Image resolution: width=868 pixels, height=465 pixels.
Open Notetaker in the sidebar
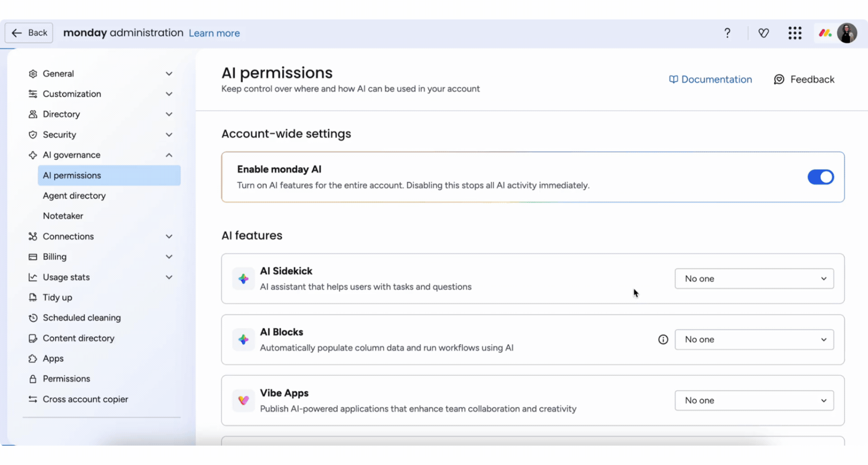[x=63, y=216]
